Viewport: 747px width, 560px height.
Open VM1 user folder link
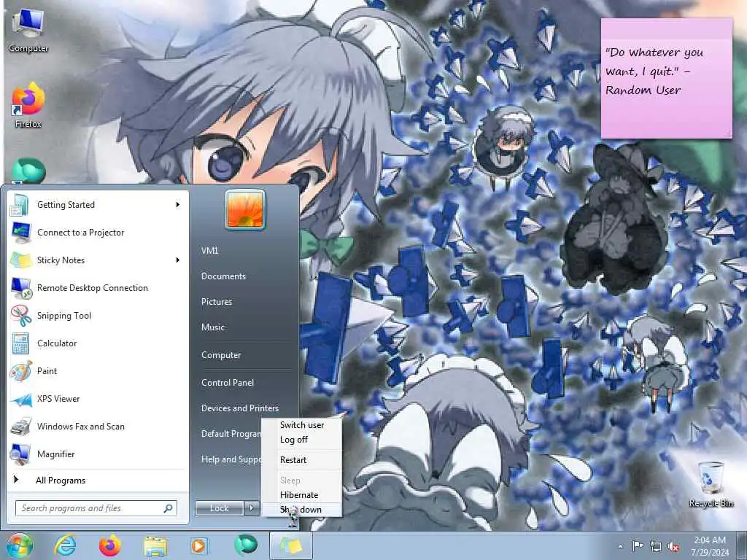(x=209, y=251)
